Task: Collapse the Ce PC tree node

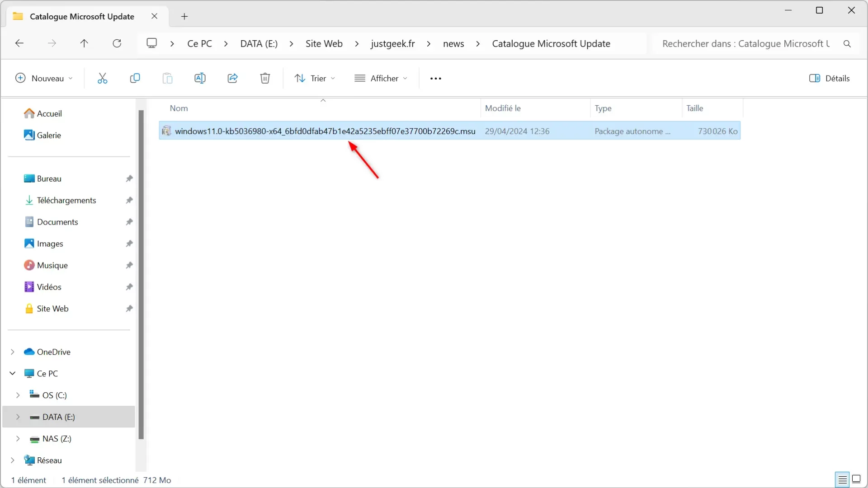Action: coord(13,373)
